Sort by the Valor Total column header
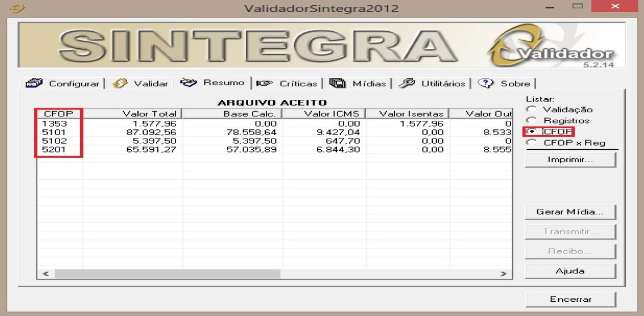The width and height of the screenshot is (644, 316). click(132, 114)
